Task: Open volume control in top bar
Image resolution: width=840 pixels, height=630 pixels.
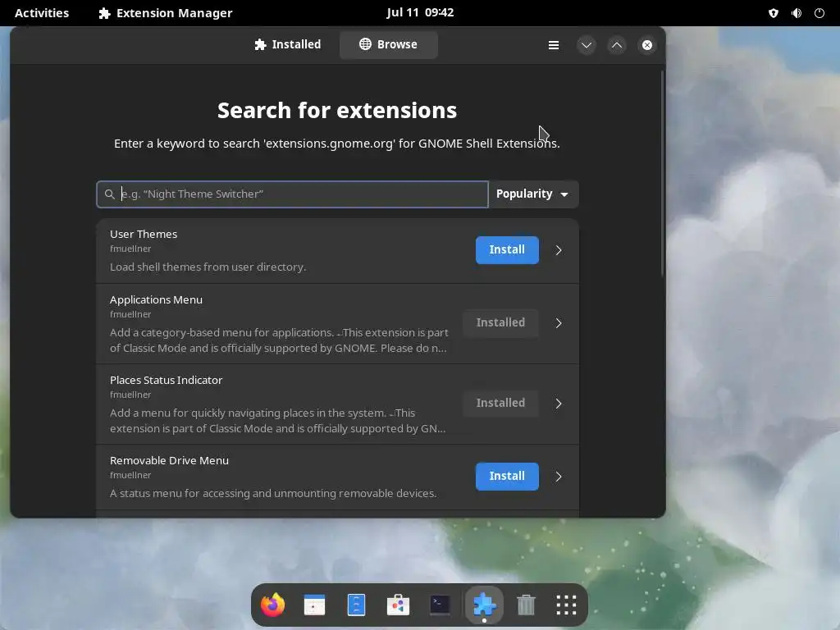Action: pyautogui.click(x=797, y=13)
